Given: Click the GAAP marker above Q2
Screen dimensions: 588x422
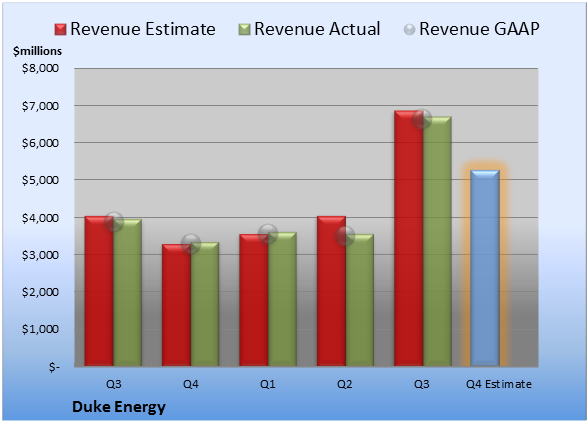Looking at the screenshot, I should click(x=345, y=236).
